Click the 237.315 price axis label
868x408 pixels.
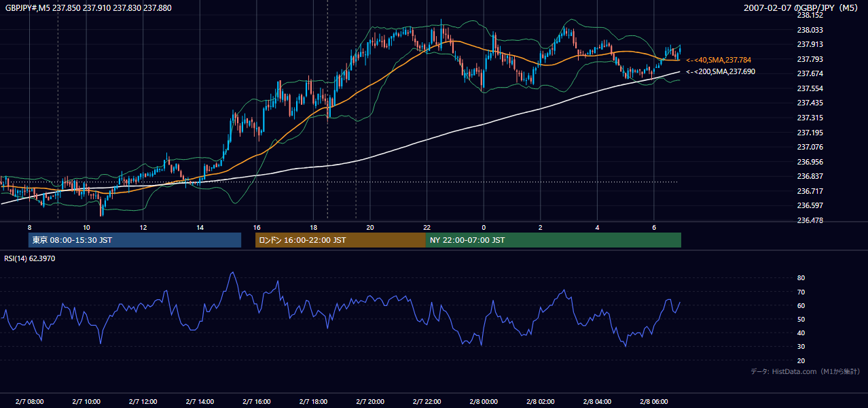tap(810, 118)
